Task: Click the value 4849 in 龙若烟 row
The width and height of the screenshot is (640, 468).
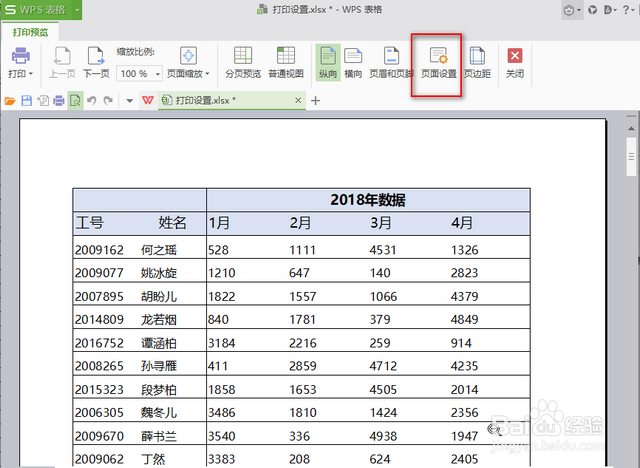Action: pyautogui.click(x=464, y=319)
